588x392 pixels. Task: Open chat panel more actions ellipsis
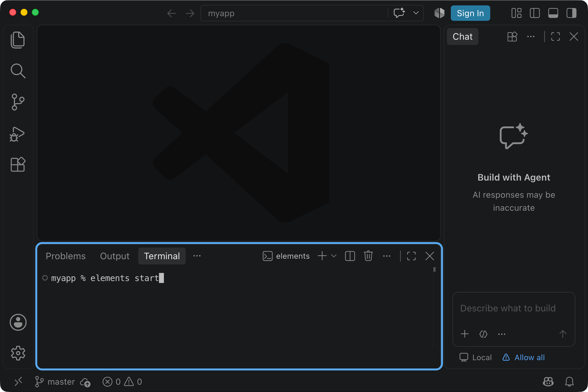[x=531, y=37]
